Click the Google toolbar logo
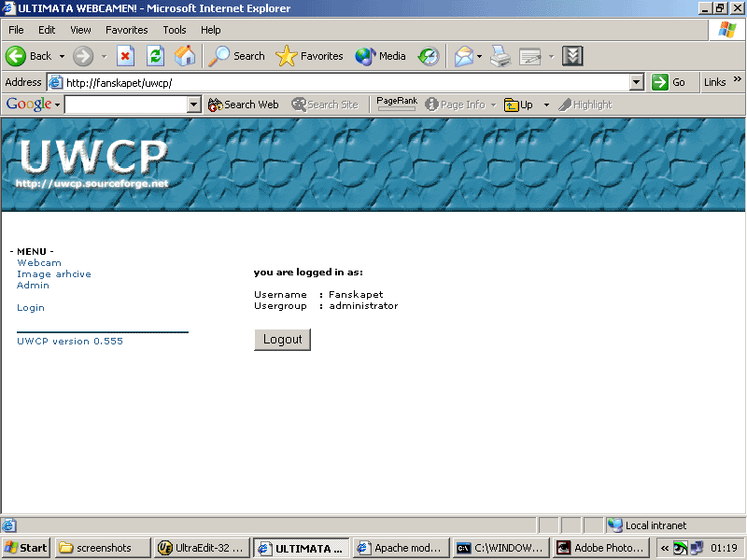747x560 pixels. pos(29,105)
